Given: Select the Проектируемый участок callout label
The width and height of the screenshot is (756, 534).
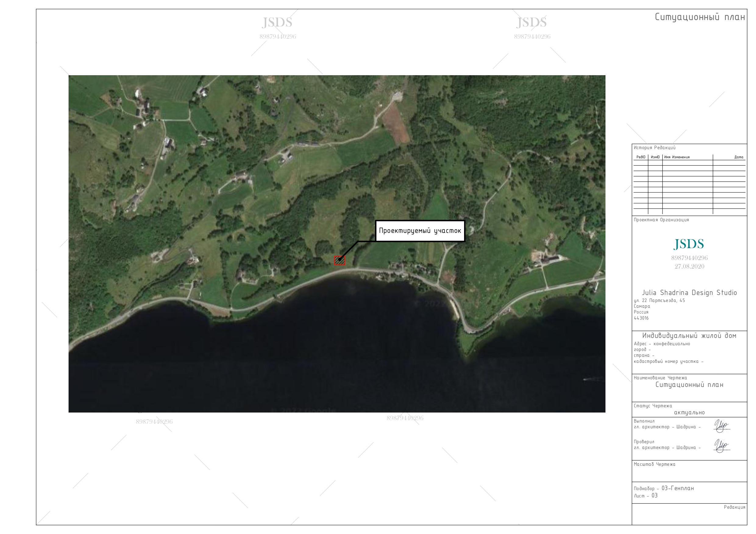Looking at the screenshot, I should 420,231.
